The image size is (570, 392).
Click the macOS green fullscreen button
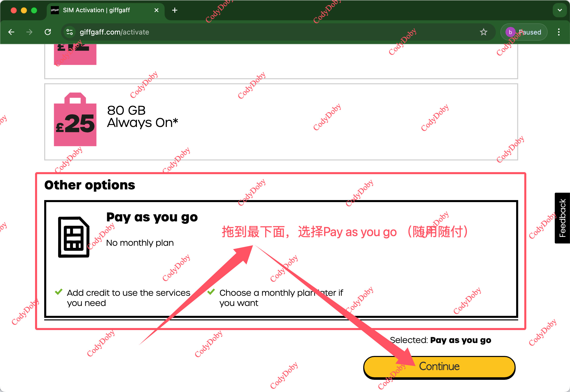tap(34, 10)
